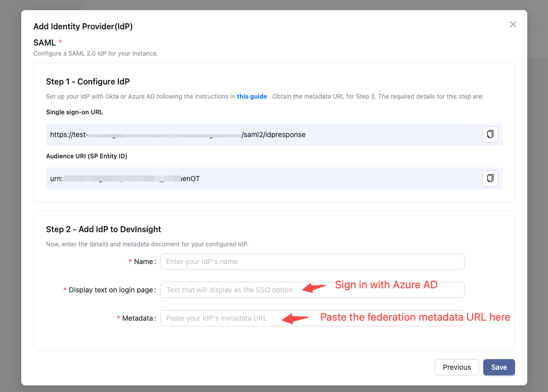548x392 pixels.
Task: Open the "this guide" instructions link
Action: (x=252, y=96)
